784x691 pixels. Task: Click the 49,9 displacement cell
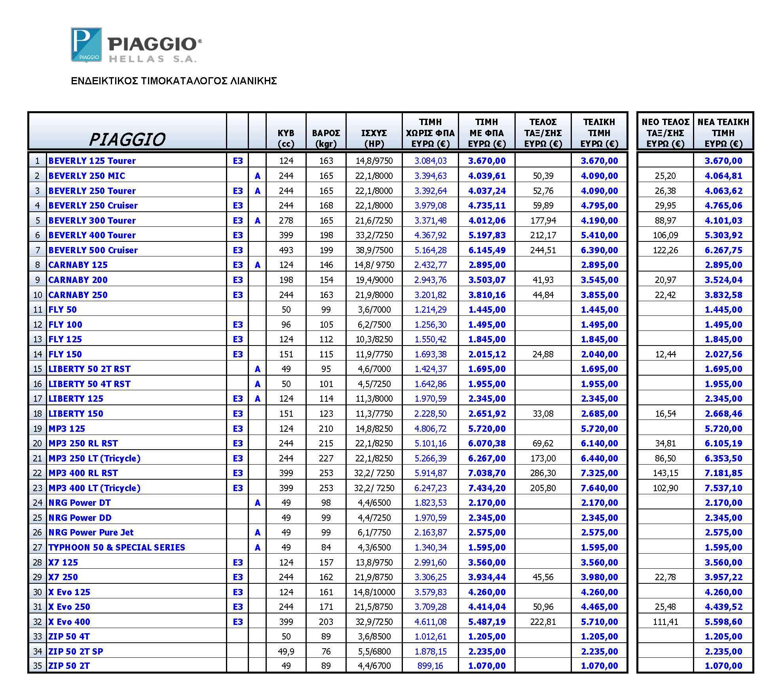[x=286, y=651]
